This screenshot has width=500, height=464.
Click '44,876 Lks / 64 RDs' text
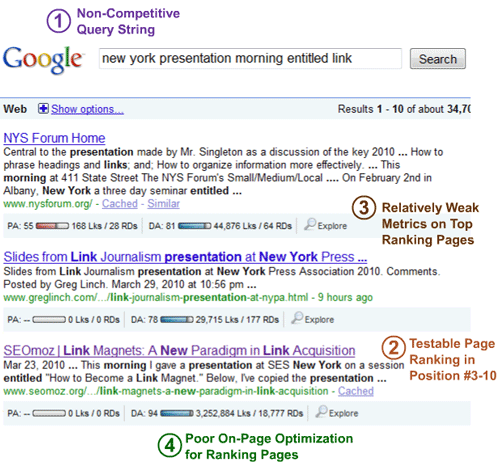click(x=253, y=226)
